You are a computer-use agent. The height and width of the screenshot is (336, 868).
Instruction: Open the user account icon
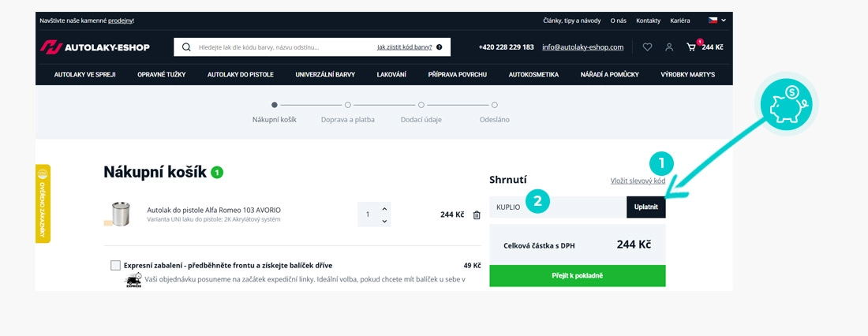[x=669, y=47]
